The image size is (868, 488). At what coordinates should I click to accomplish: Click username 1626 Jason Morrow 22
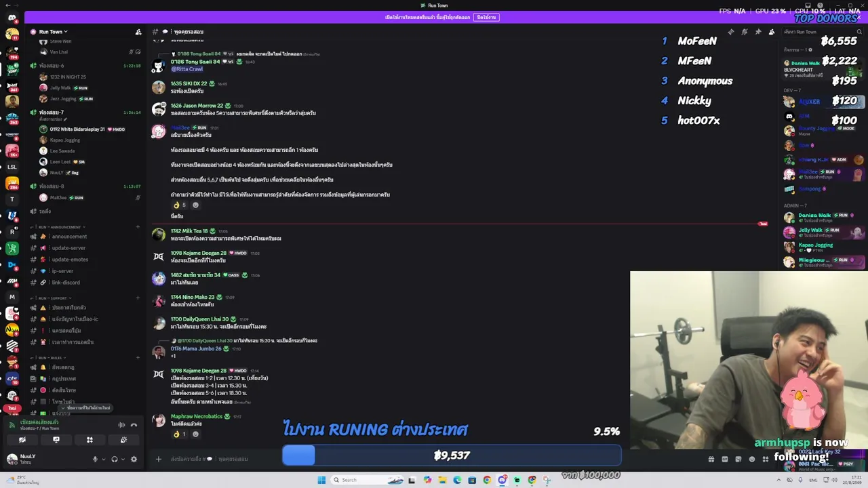pos(197,106)
